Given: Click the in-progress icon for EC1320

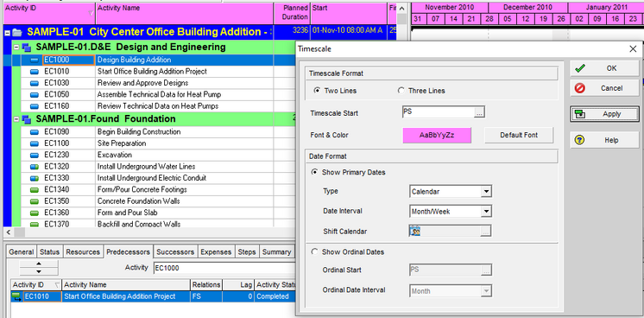Looking at the screenshot, I should pos(35,167).
